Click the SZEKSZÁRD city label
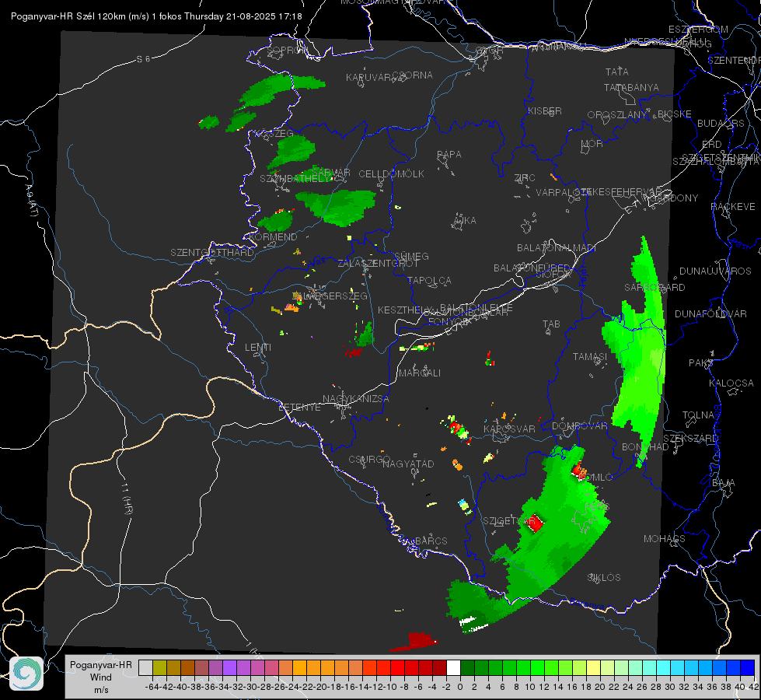Viewport: 761px width, 700px height. (690, 439)
